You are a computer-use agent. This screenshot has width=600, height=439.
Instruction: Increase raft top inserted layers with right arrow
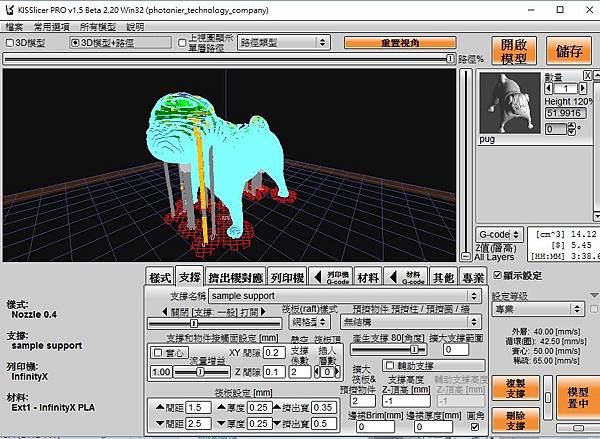click(x=337, y=372)
